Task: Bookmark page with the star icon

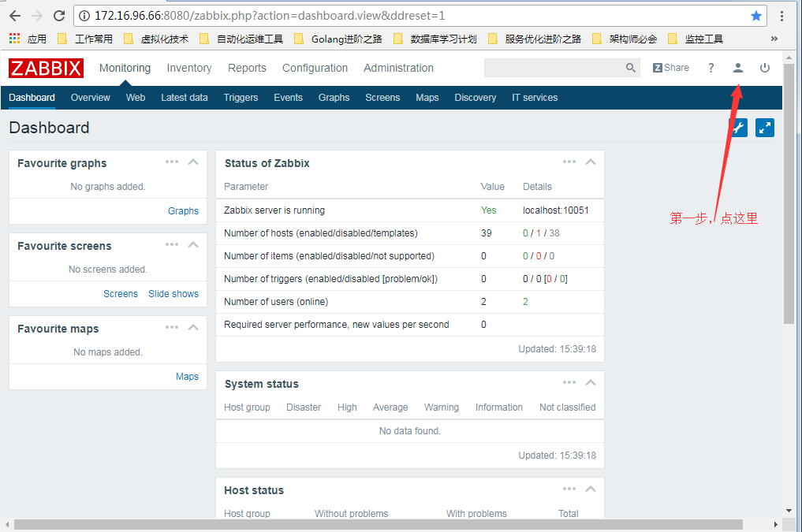Action: click(756, 16)
